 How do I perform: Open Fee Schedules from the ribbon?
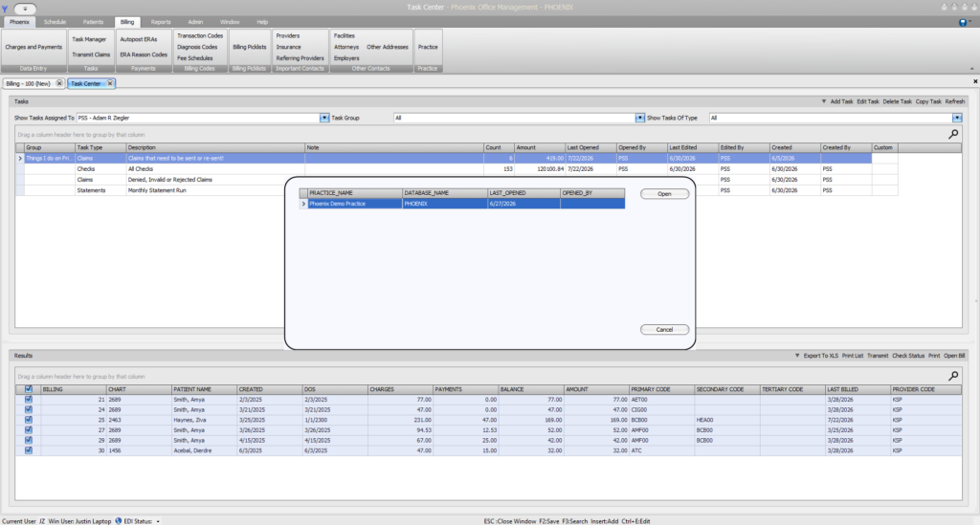click(195, 58)
